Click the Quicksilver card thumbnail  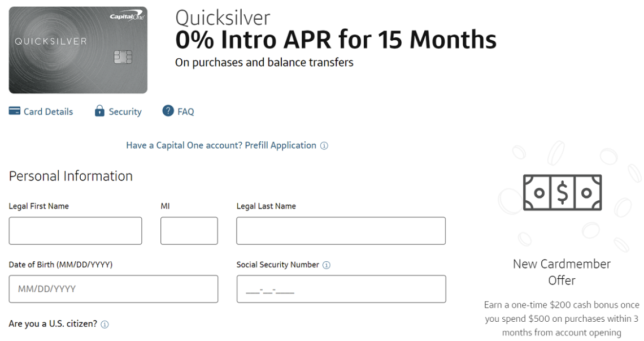(x=77, y=49)
